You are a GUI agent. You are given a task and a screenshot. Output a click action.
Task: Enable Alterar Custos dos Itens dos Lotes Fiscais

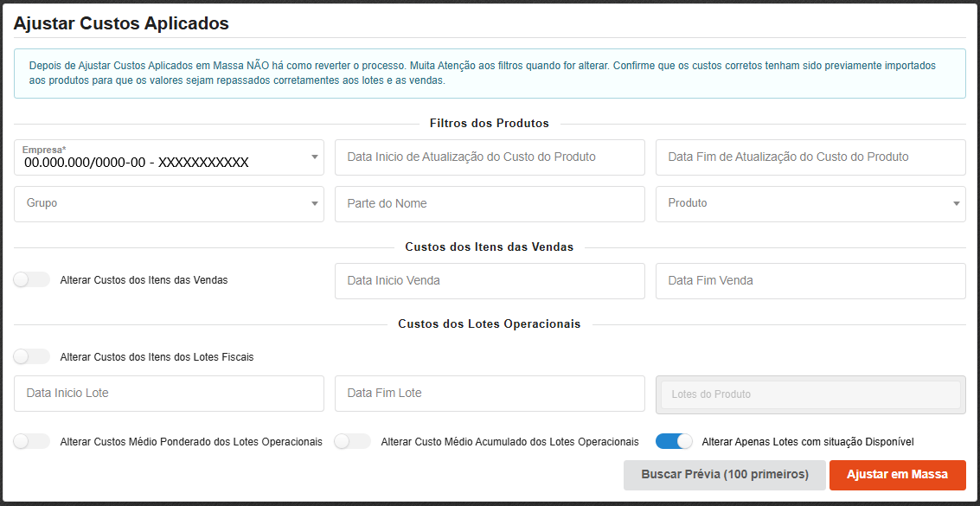pyautogui.click(x=31, y=355)
